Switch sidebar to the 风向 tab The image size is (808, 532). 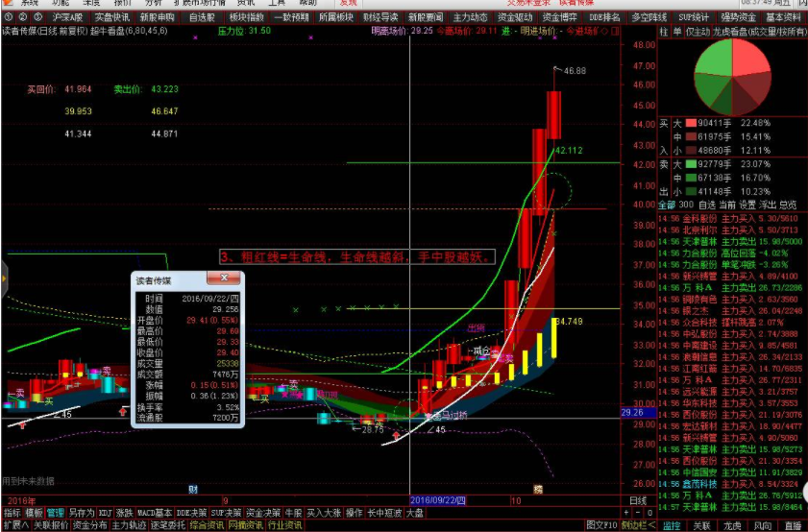point(763,526)
